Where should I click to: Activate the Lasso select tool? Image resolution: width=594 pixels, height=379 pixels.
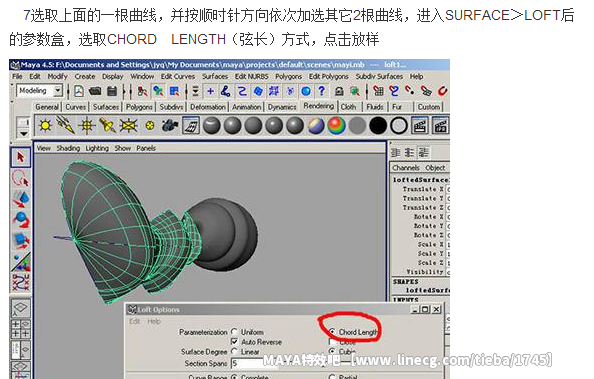(x=20, y=178)
